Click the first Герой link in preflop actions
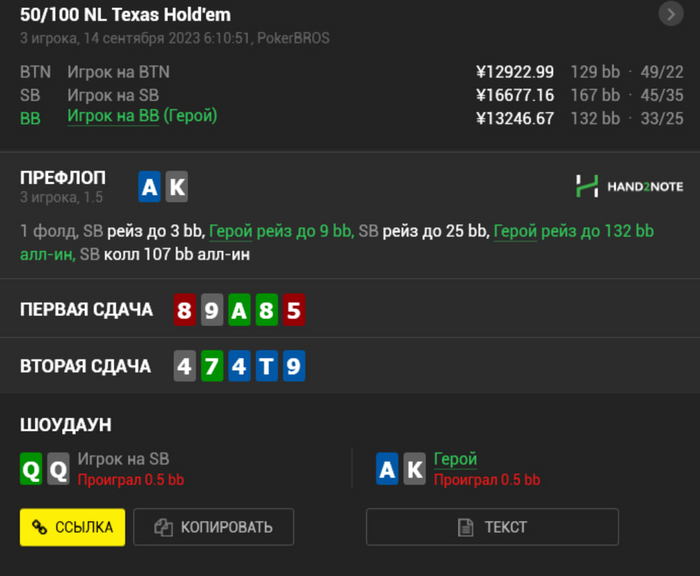 point(230,231)
